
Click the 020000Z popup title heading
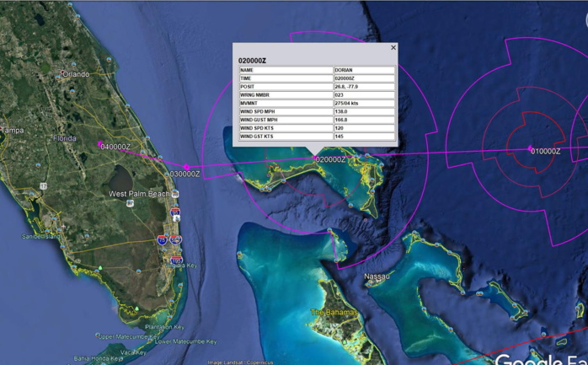(252, 61)
